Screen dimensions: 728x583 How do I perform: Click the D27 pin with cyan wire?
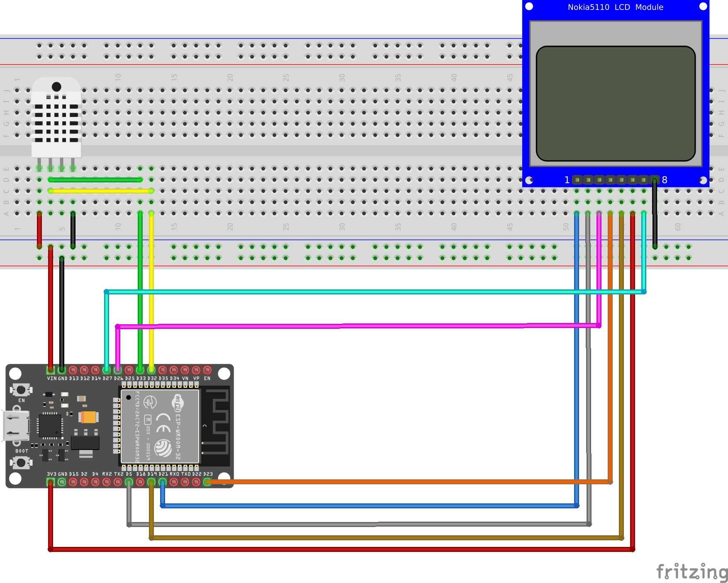107,369
